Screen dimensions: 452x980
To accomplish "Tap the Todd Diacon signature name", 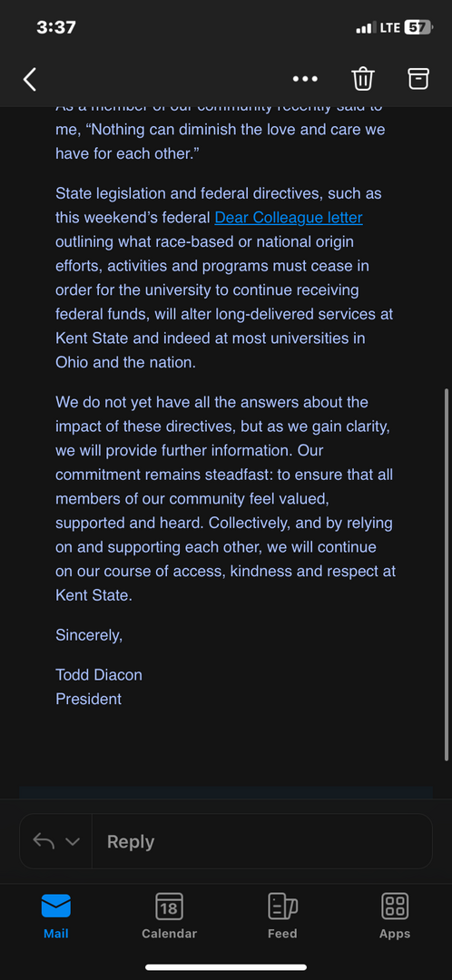I will [99, 675].
